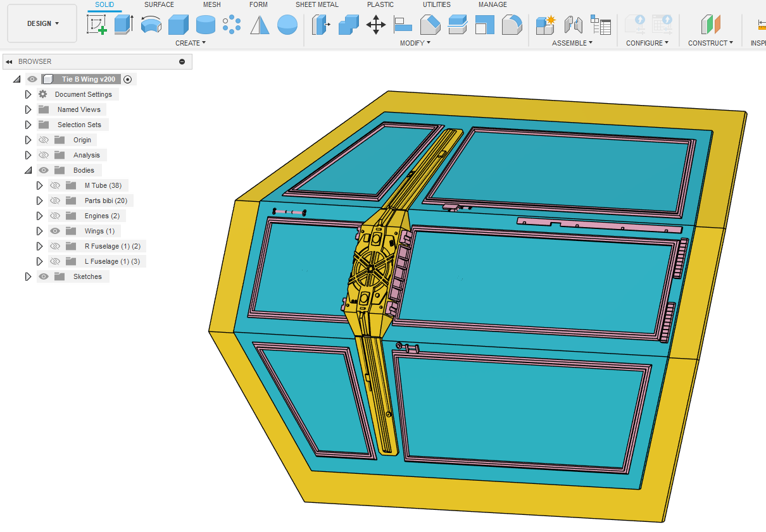This screenshot has width=766, height=532.
Task: Click the Tie B Wing component cube icon
Action: point(47,79)
